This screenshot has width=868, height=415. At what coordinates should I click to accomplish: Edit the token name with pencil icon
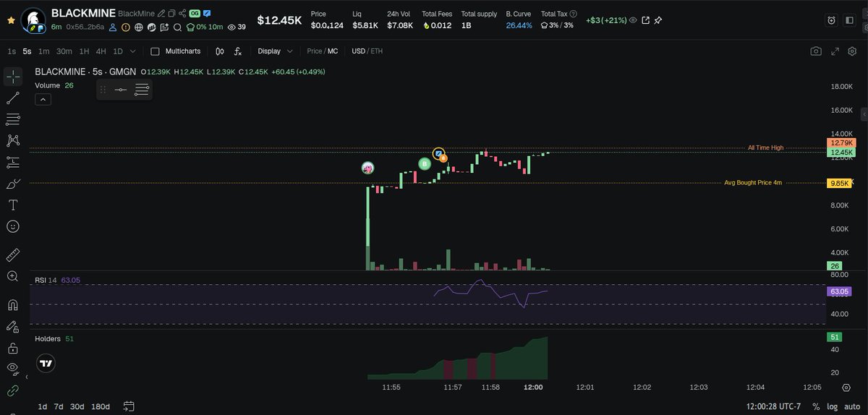point(161,14)
